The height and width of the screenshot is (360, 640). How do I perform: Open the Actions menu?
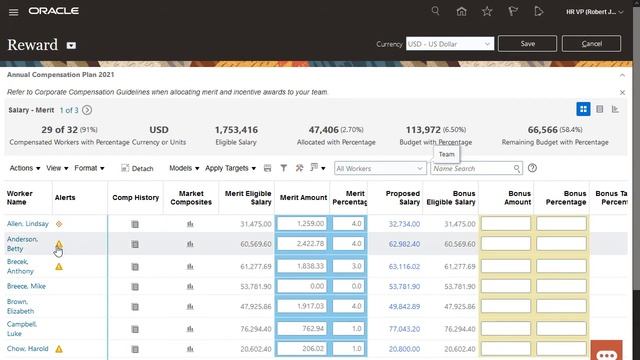pyautogui.click(x=25, y=168)
